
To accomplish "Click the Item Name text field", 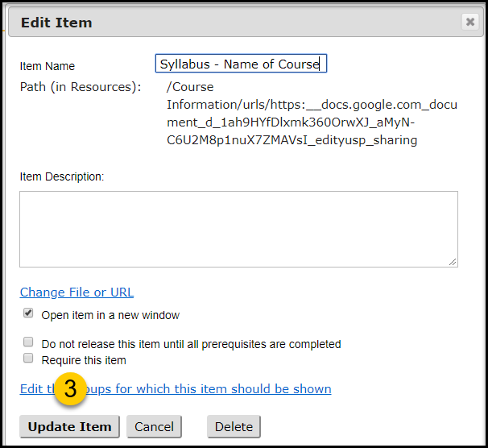I will (x=241, y=64).
